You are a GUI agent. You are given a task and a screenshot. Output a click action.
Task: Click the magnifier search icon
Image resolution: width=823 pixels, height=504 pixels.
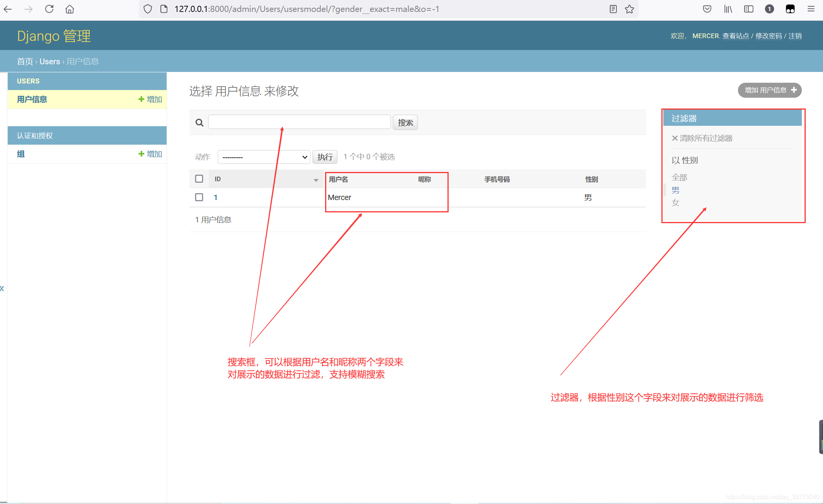(x=199, y=123)
